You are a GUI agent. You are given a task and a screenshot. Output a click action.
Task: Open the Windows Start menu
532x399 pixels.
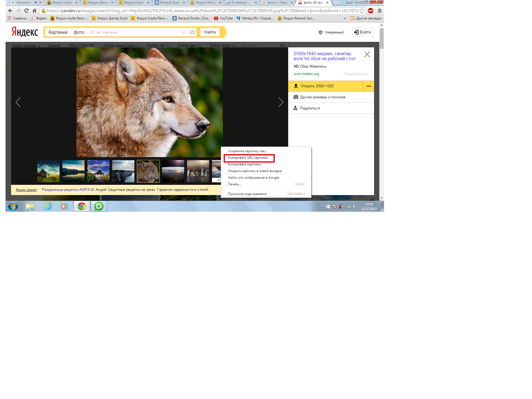13,206
